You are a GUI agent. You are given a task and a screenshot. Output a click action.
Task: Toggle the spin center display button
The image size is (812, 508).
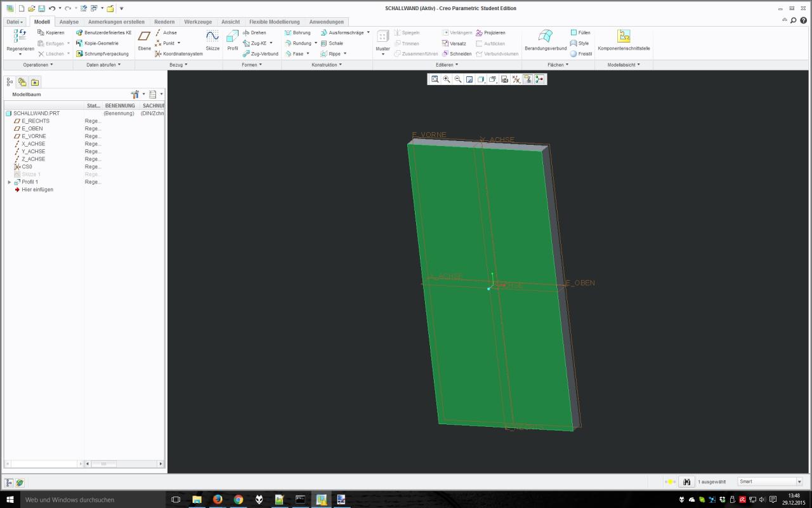pyautogui.click(x=539, y=79)
